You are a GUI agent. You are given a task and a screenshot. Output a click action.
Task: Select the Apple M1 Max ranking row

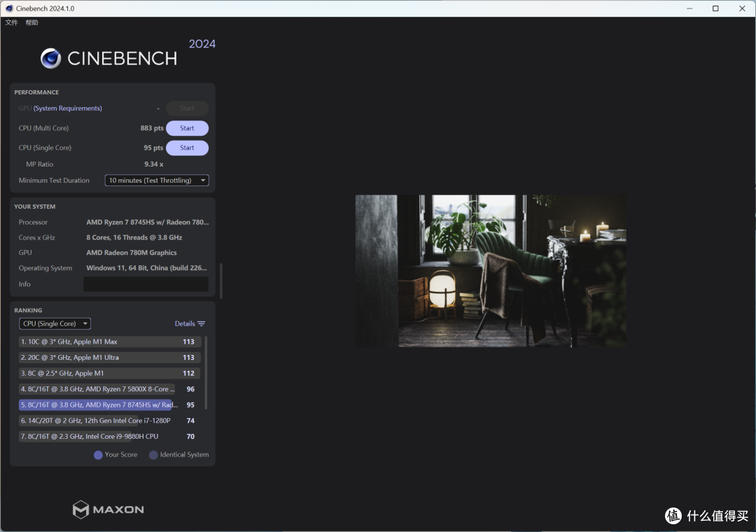tap(110, 342)
